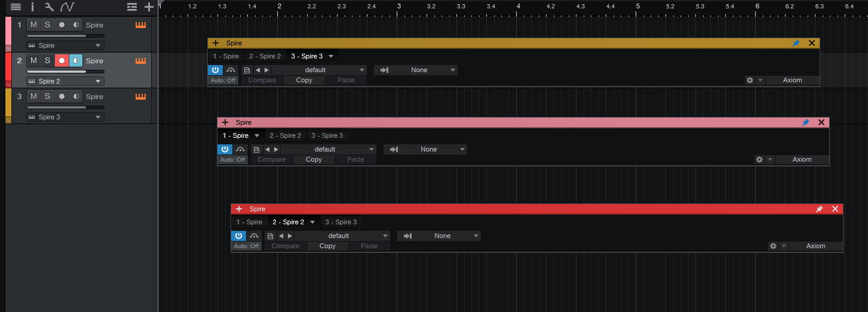The width and height of the screenshot is (868, 312).
Task: Toggle monitor button on track 3
Action: [75, 97]
